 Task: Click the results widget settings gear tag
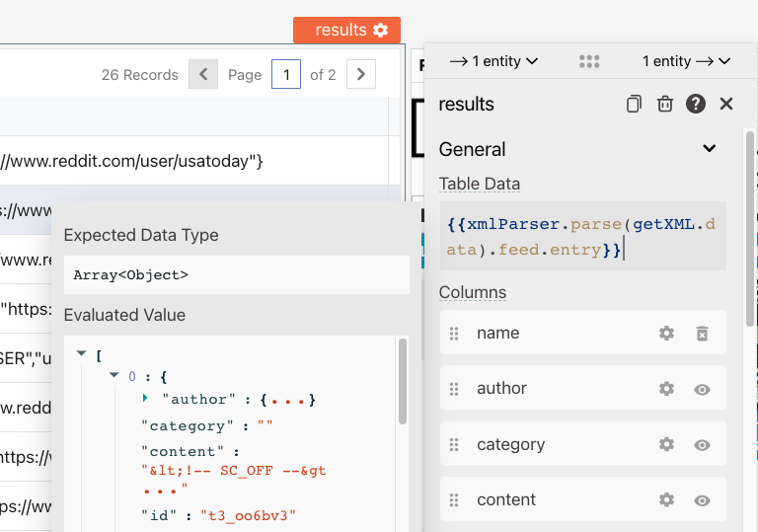point(346,30)
